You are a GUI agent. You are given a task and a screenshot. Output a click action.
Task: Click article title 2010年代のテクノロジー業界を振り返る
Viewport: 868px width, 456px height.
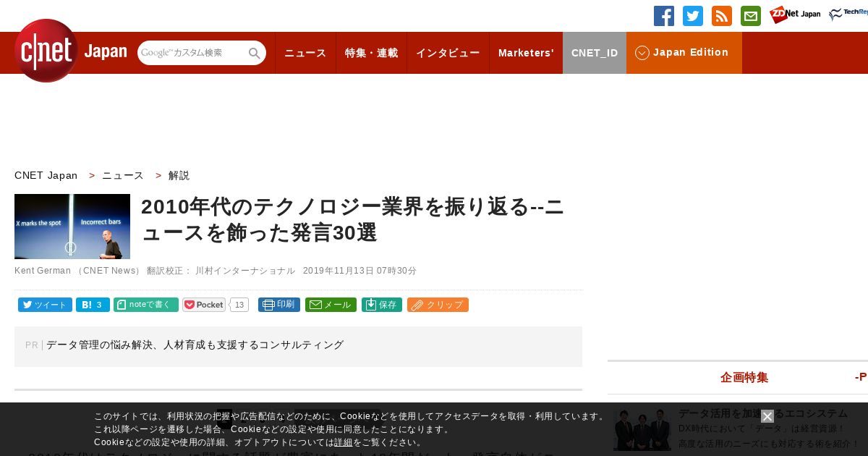(x=353, y=219)
